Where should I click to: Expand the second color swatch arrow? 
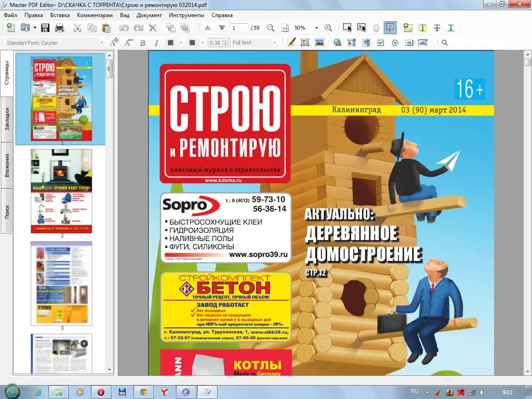coord(202,43)
